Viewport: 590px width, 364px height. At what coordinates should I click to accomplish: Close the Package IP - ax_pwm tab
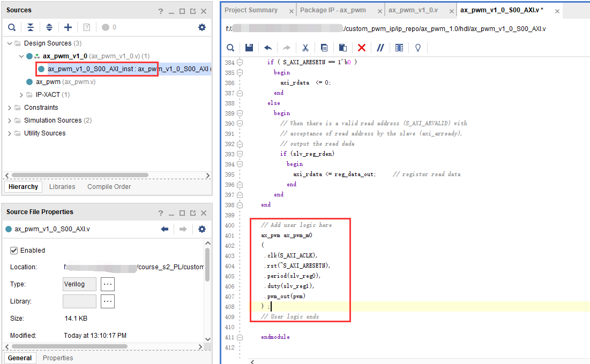(x=379, y=11)
